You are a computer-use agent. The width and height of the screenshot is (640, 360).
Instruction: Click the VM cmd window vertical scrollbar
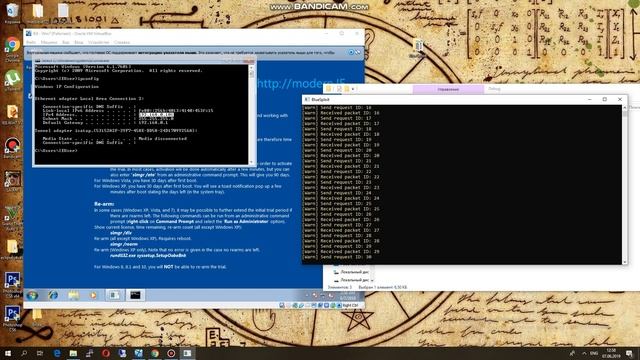[252, 114]
